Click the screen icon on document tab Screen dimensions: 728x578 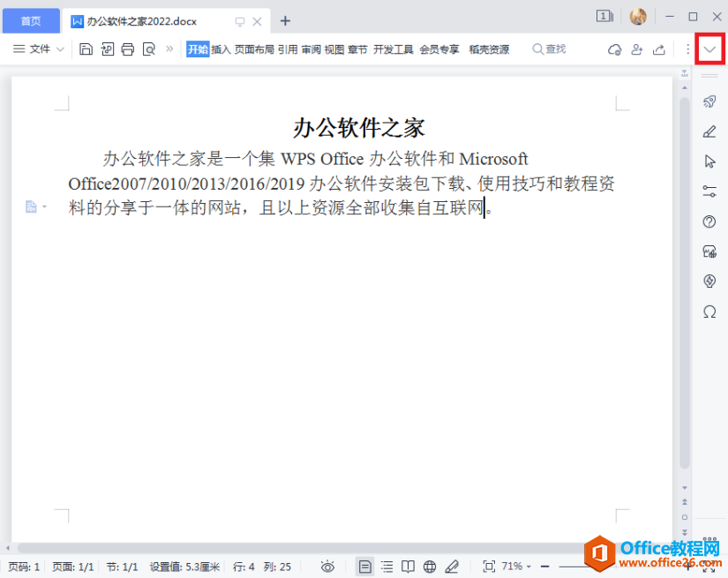(240, 21)
